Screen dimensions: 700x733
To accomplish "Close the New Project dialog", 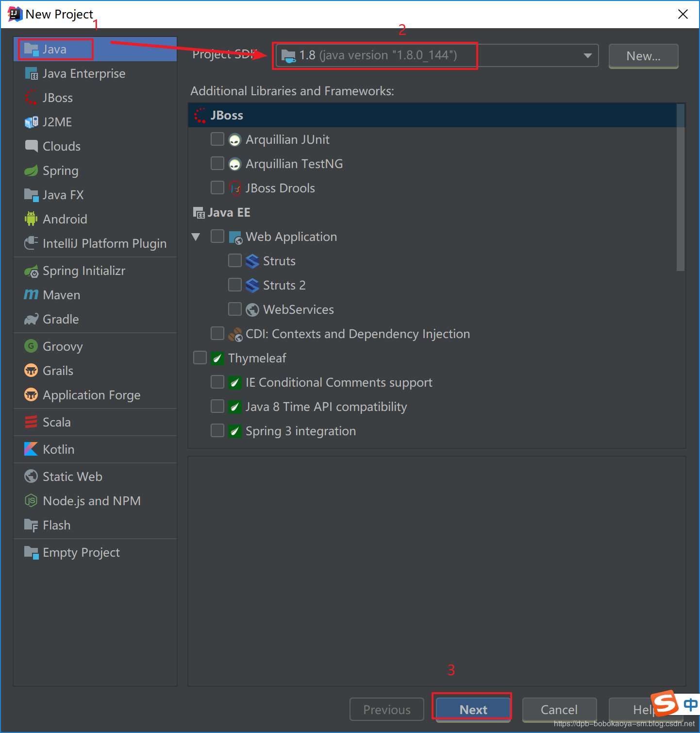I will point(683,14).
